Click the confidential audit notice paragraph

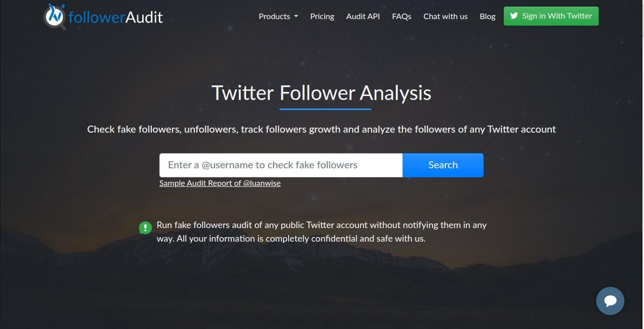pyautogui.click(x=322, y=232)
